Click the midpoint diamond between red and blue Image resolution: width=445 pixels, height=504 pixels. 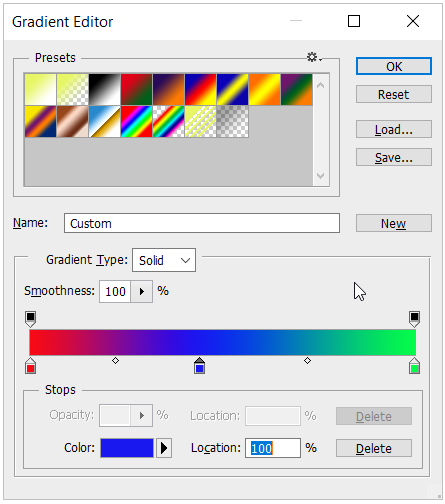click(x=115, y=360)
